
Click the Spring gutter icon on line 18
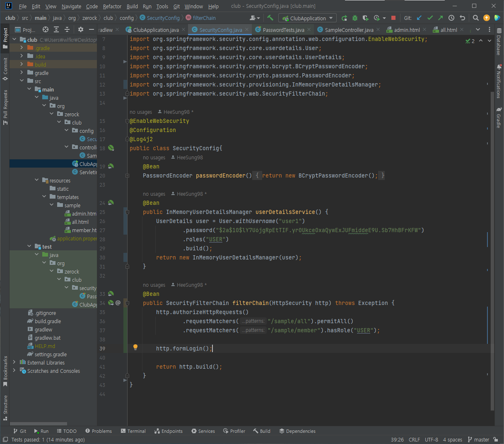coord(111,148)
